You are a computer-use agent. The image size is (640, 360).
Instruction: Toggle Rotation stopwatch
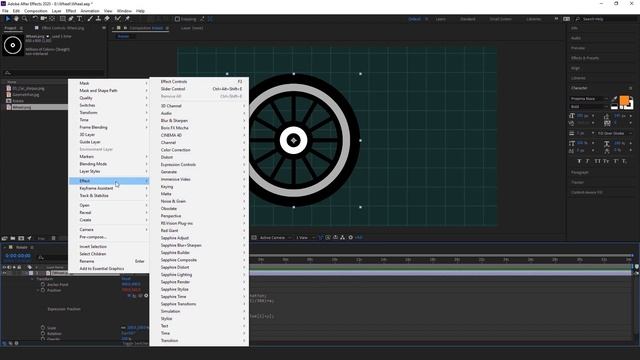[43, 333]
